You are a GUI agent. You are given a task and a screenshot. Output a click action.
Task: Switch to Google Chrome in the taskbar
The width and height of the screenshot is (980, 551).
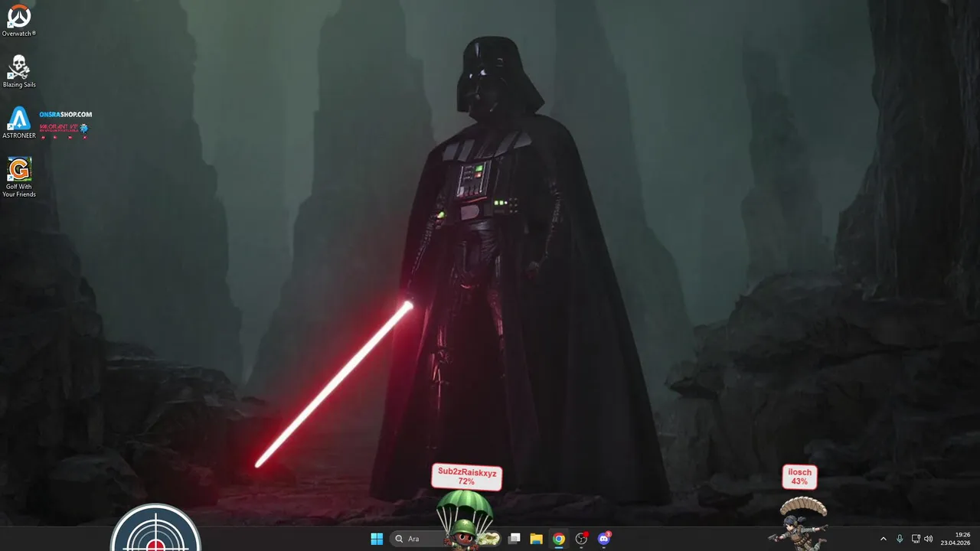click(x=559, y=539)
